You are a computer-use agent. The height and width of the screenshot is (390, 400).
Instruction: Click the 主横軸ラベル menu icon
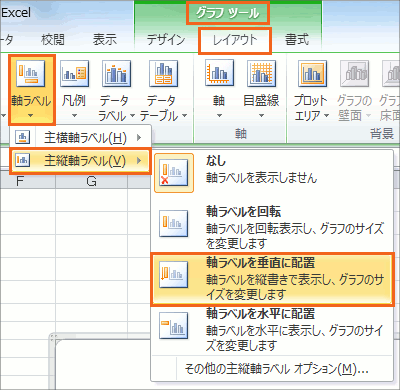tap(23, 137)
